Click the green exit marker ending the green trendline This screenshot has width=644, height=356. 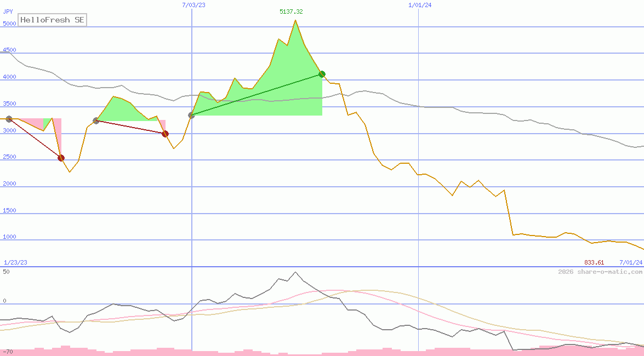[322, 74]
